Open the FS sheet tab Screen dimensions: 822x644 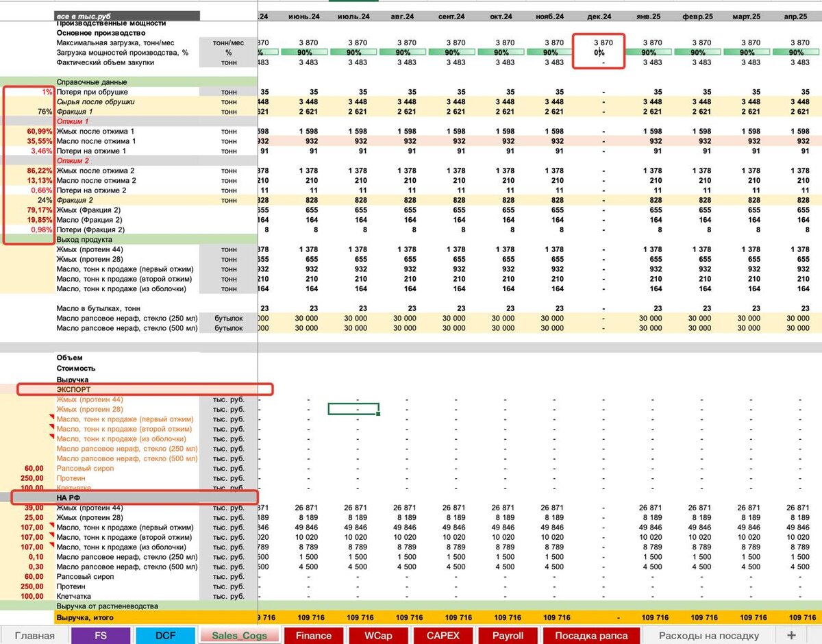click(x=101, y=635)
